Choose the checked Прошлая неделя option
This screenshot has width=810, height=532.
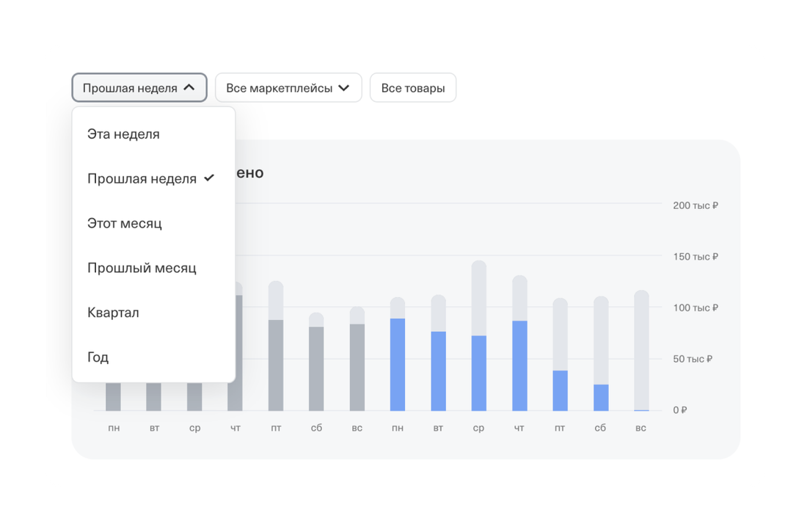click(142, 178)
